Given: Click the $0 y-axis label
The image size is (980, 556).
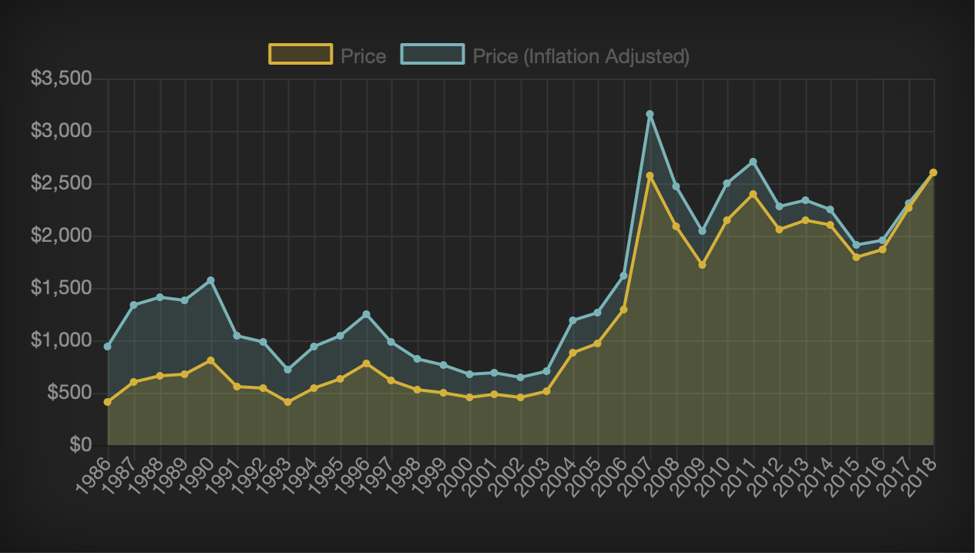Looking at the screenshot, I should [80, 445].
